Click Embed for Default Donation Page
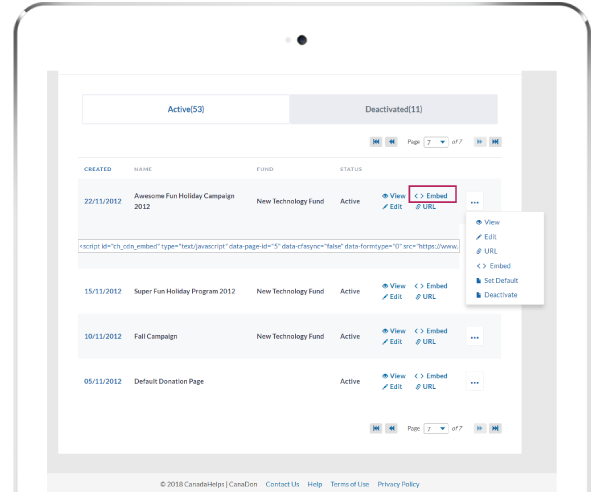 tap(432, 376)
